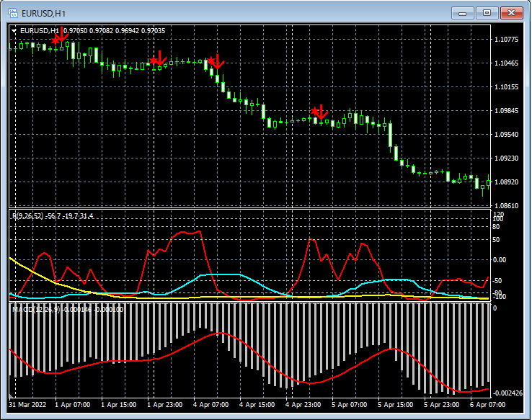The height and width of the screenshot is (420, 532).
Task: Click the chart window icon in title bar
Action: click(x=12, y=13)
